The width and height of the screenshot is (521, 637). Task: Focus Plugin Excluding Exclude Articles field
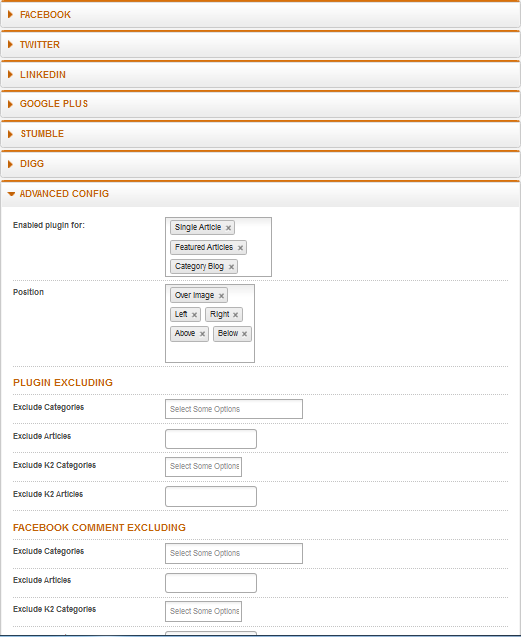point(211,439)
